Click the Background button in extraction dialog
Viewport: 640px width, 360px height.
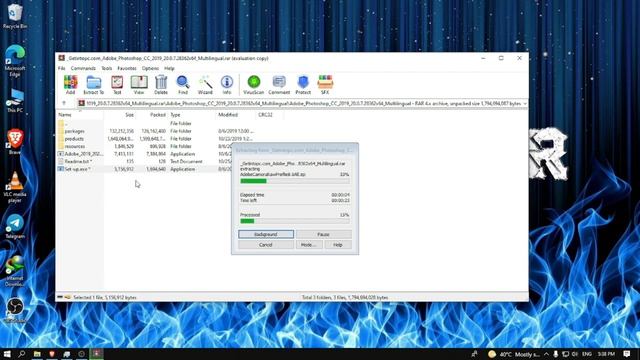click(x=266, y=234)
